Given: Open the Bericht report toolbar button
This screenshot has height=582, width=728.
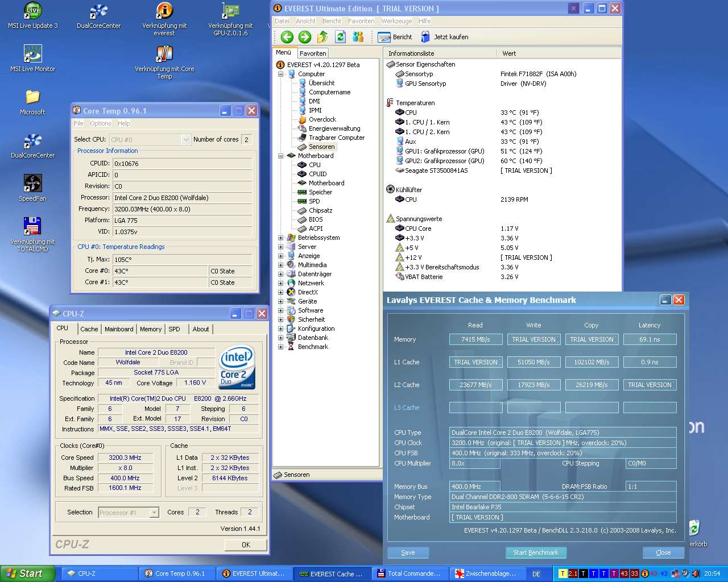Looking at the screenshot, I should coord(395,37).
